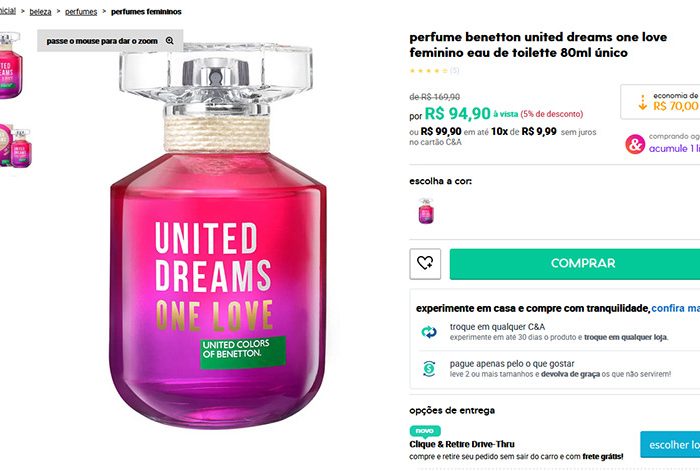Viewport: 700px width, 471px height.
Task: Click the green 'novo' badge
Action: click(425, 431)
